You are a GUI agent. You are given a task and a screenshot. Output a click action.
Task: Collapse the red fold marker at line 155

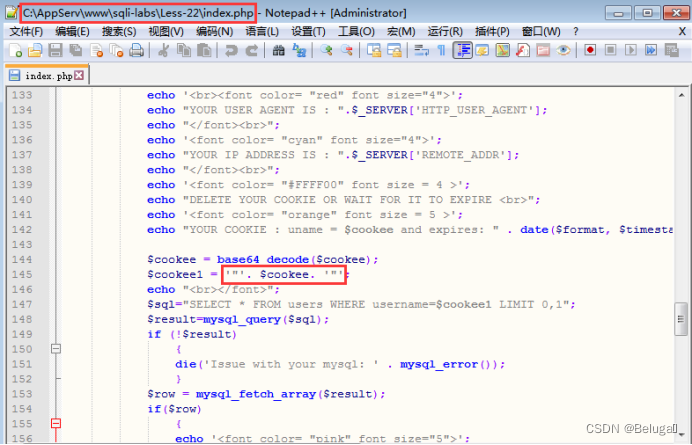tap(56, 424)
